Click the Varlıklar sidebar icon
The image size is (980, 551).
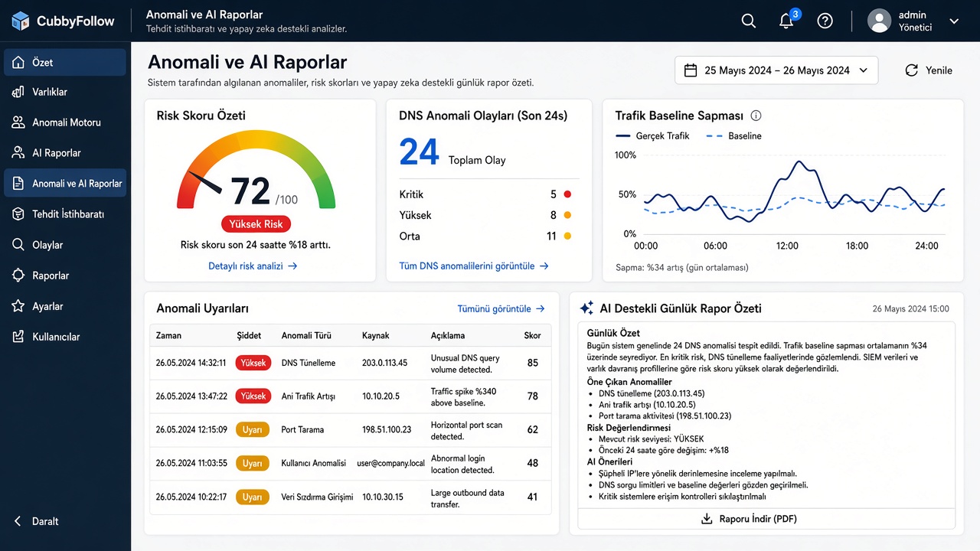point(18,92)
